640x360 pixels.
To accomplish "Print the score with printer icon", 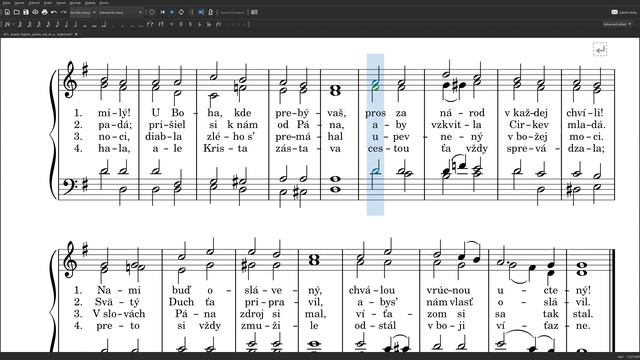I will [x=44, y=12].
